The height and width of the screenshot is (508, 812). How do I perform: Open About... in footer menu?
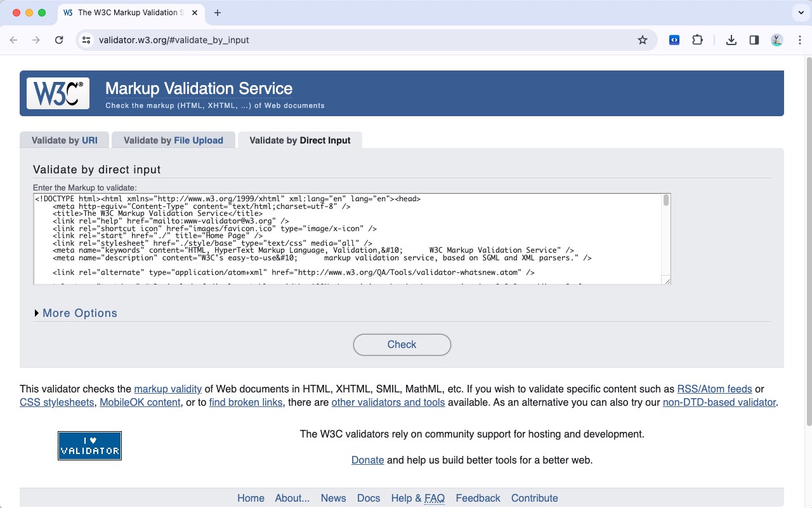[292, 498]
